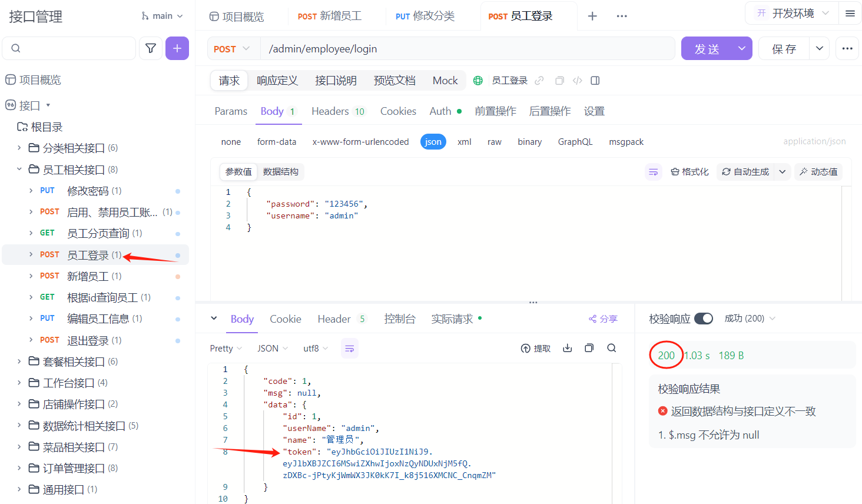
Task: Switch to the 数据结构 view
Action: point(281,172)
